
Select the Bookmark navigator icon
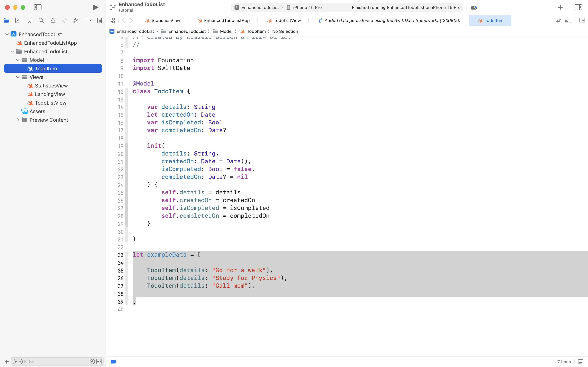(x=29, y=20)
